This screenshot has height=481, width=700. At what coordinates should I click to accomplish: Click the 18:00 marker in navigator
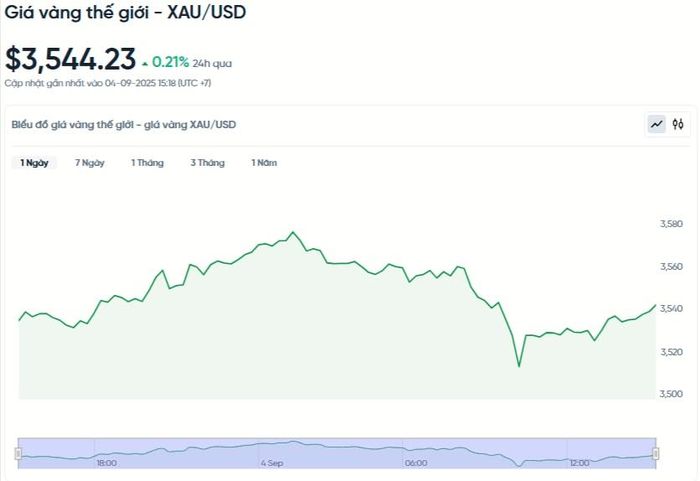107,463
